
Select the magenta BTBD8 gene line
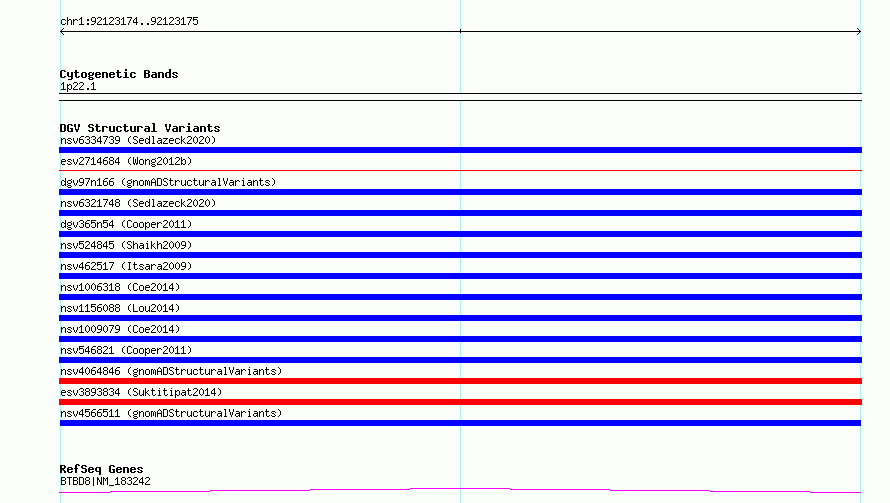tap(460, 490)
